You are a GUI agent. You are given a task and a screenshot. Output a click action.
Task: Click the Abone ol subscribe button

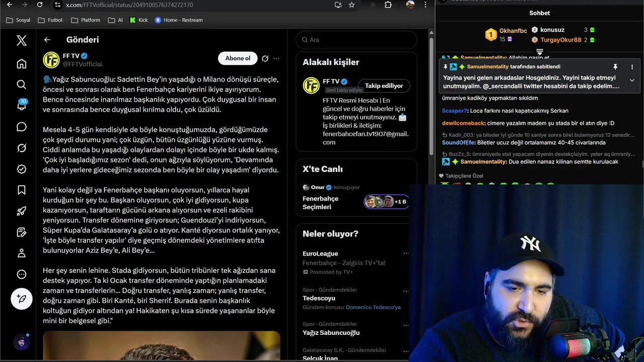pos(237,58)
